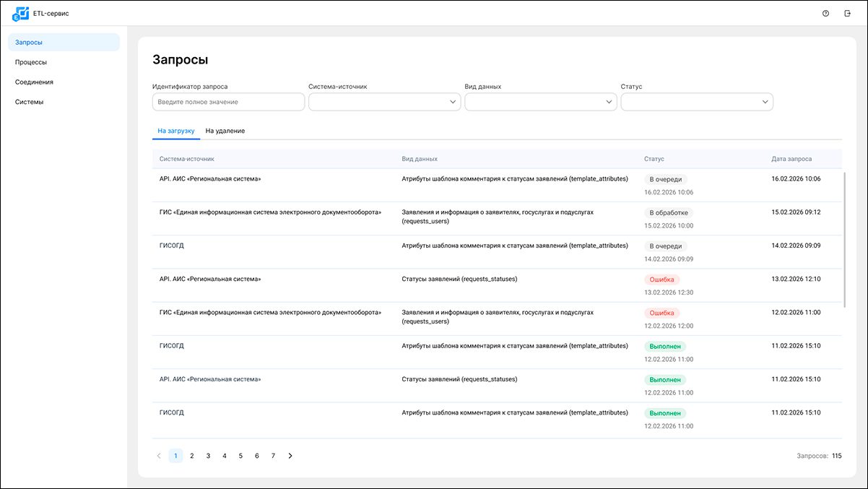This screenshot has width=868, height=489.
Task: Click the Идентификатор запроса input field
Action: [228, 102]
